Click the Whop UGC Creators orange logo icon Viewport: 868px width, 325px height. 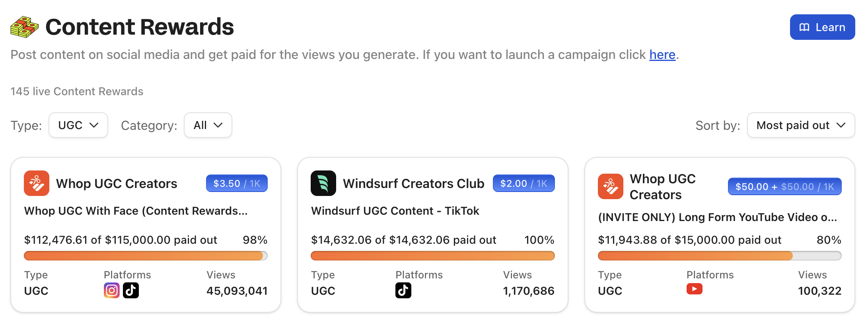click(36, 183)
